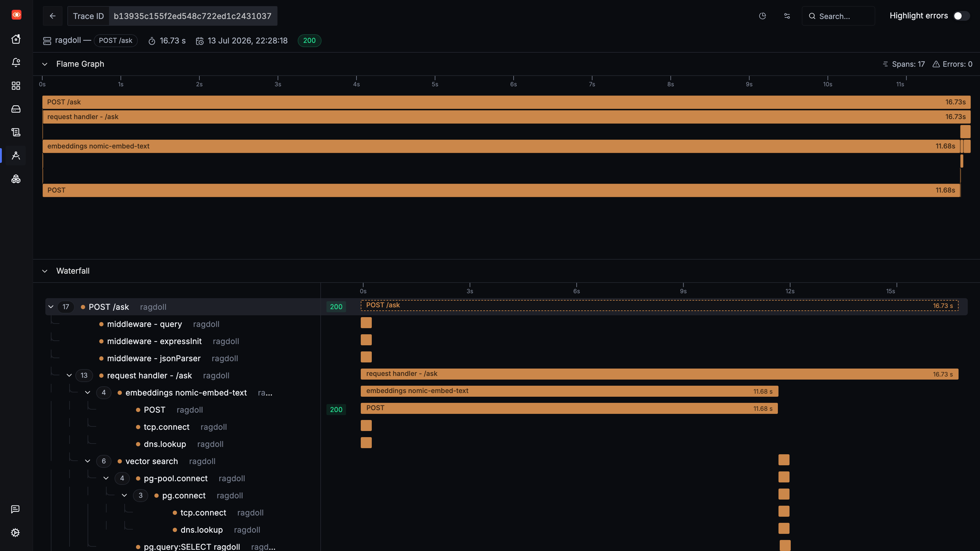Open the filter sliders icon near search
The width and height of the screenshot is (980, 551).
(787, 16)
